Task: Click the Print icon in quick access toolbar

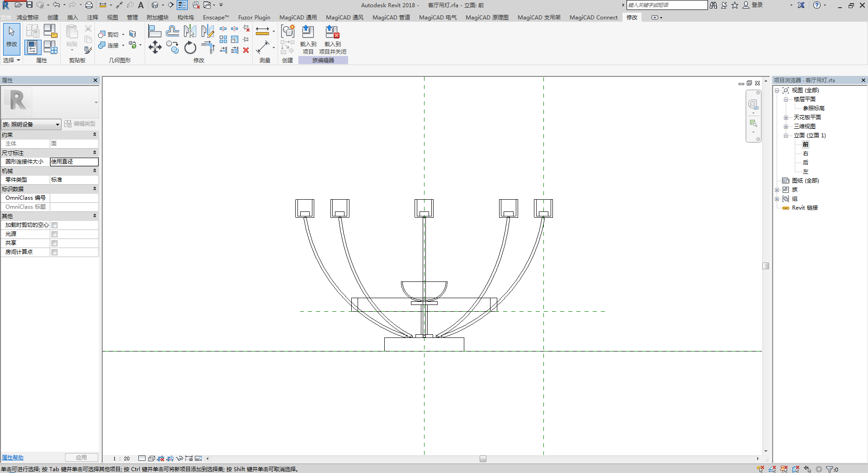Action: 89,5
